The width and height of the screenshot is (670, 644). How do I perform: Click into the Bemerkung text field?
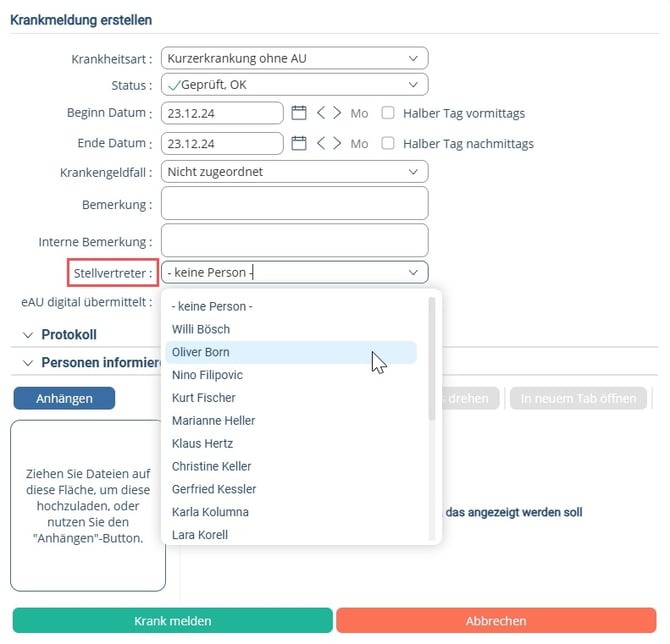click(294, 203)
